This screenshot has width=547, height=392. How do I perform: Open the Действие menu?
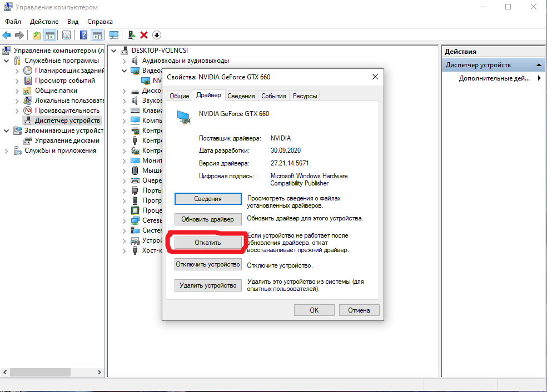44,22
